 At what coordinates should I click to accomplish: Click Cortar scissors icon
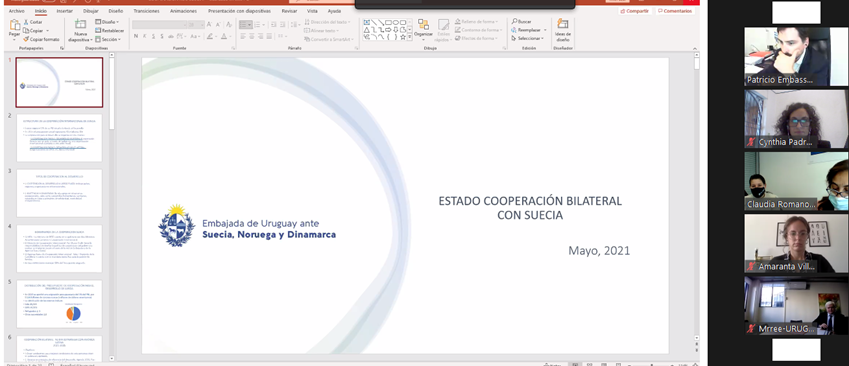[25, 22]
